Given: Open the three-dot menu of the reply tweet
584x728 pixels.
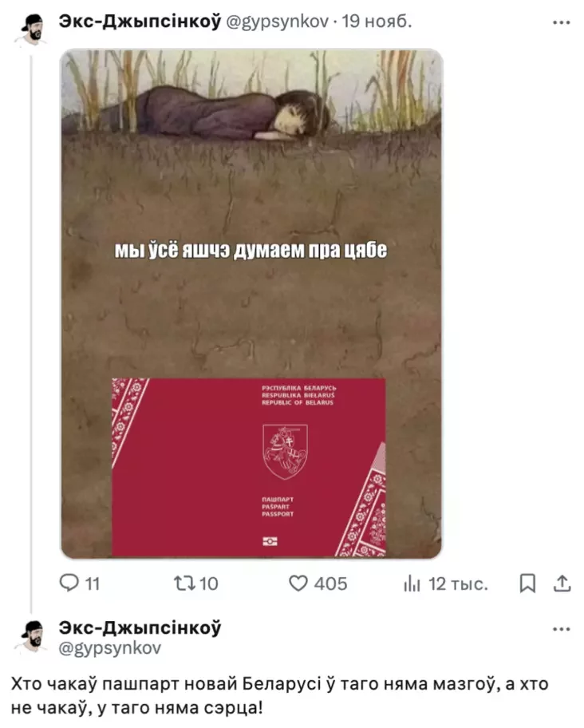Looking at the screenshot, I should (562, 629).
